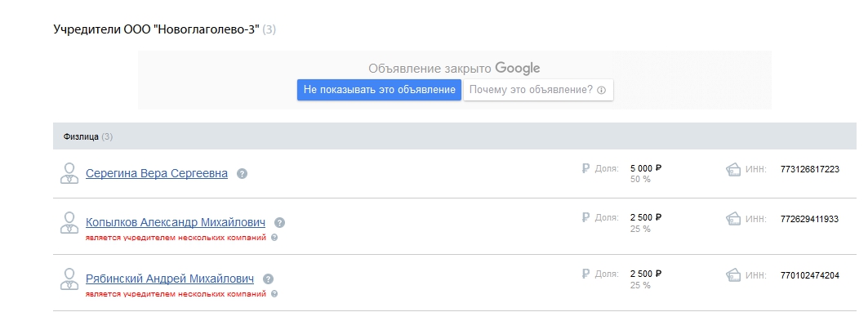Screen dimensions: 868x330
Task: Click 'Почему это объявление?' button
Action: 538,90
